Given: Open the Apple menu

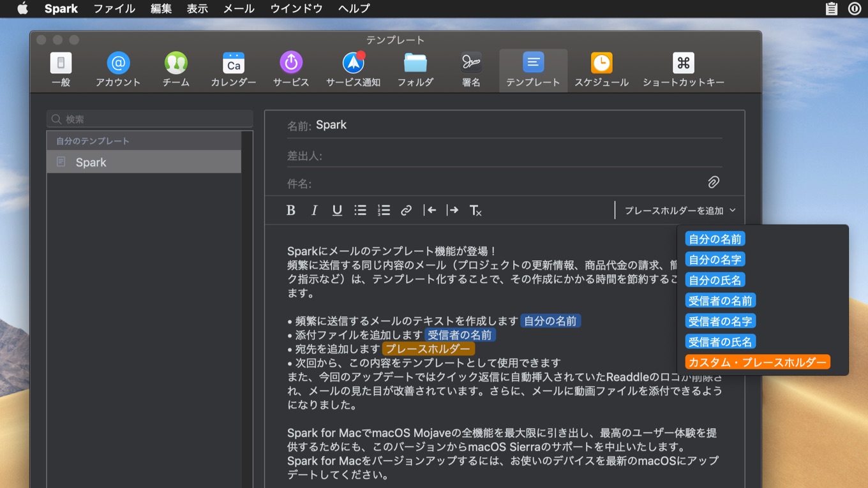Looking at the screenshot, I should [22, 8].
